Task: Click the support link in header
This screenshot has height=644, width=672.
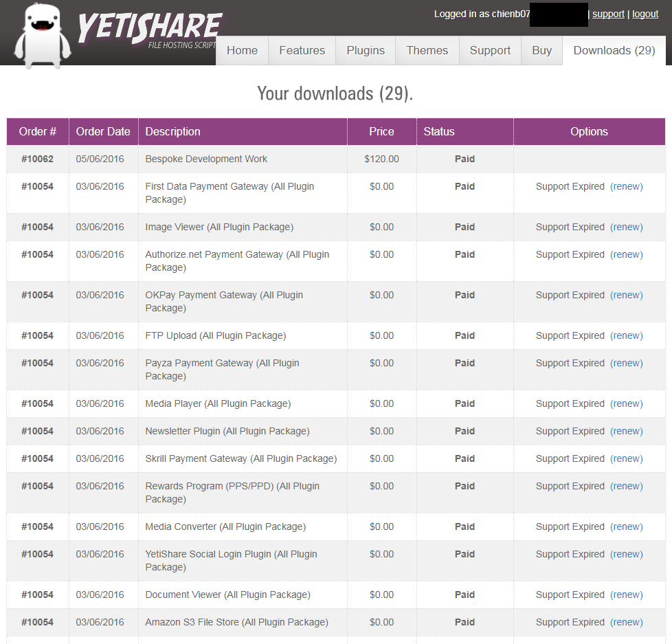Action: pos(608,14)
